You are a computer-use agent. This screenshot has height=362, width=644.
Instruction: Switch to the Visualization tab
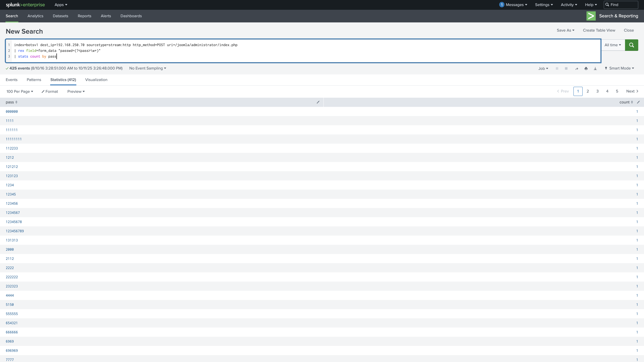click(96, 80)
